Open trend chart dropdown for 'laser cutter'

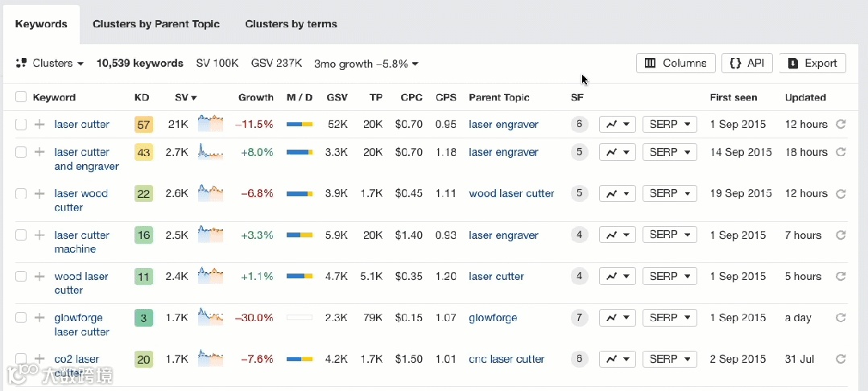(x=618, y=125)
